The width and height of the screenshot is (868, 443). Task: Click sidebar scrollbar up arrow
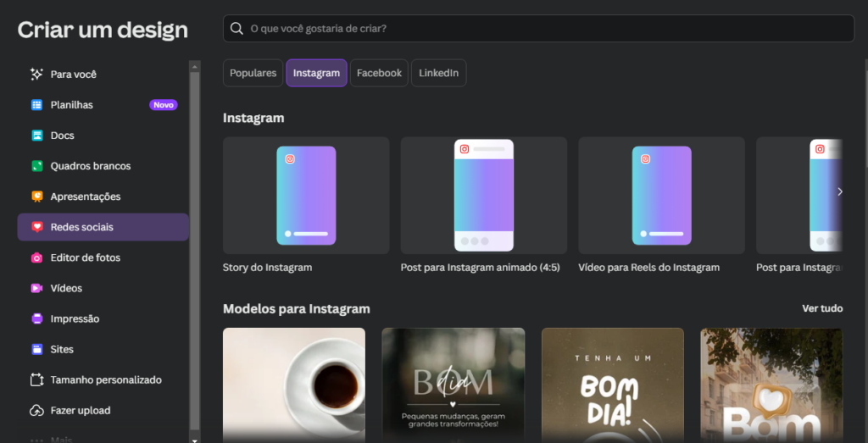click(194, 66)
